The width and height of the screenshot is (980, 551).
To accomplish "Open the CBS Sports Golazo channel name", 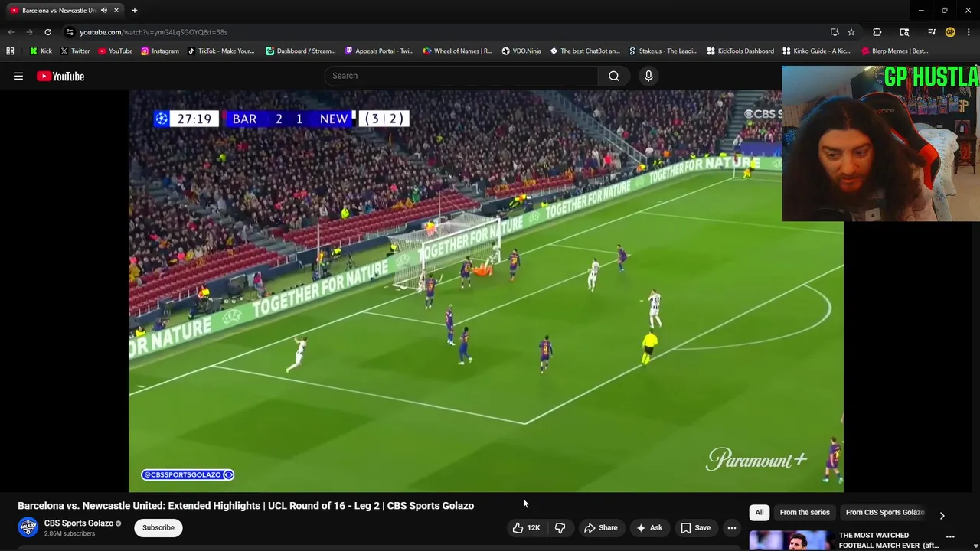I will [79, 523].
